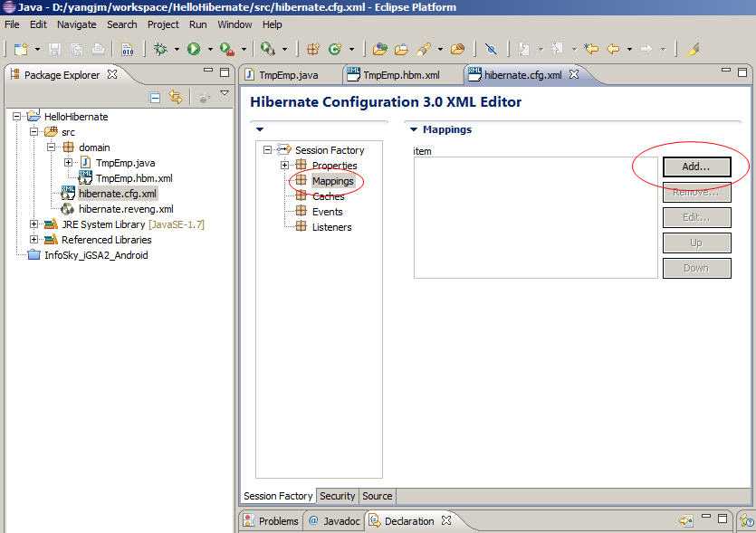Select the Listeners tree item
Image resolution: width=756 pixels, height=533 pixels.
(x=331, y=227)
